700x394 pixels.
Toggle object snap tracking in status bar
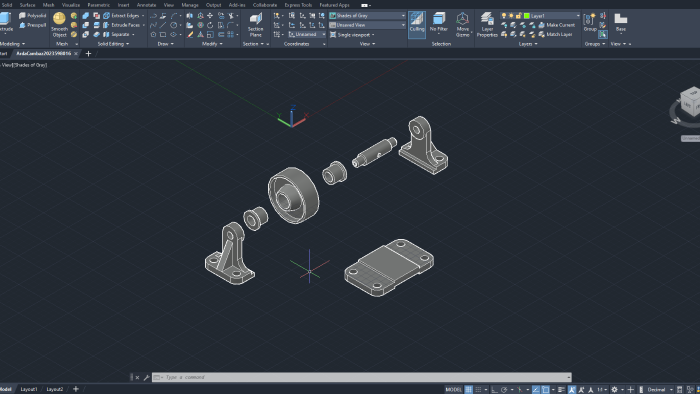536,390
